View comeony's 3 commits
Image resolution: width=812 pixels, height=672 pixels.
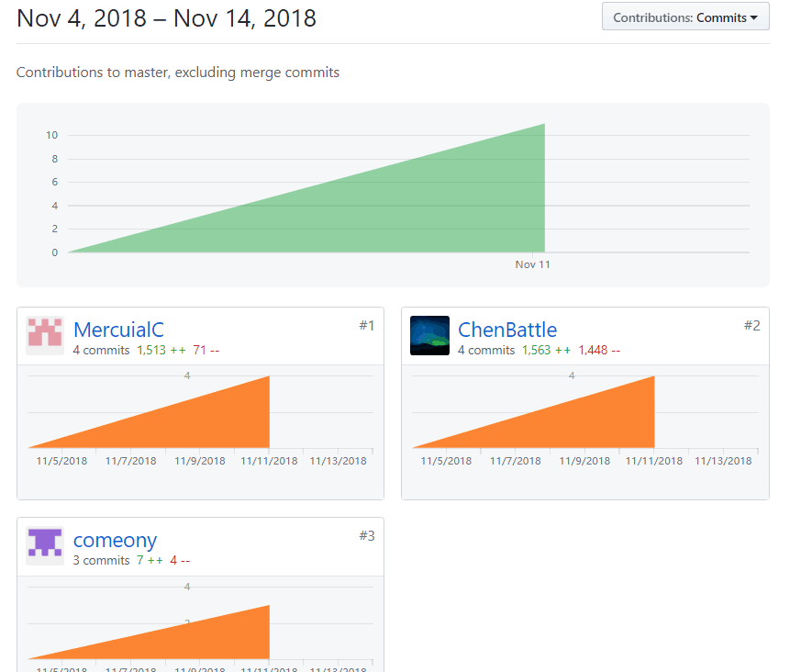click(101, 561)
